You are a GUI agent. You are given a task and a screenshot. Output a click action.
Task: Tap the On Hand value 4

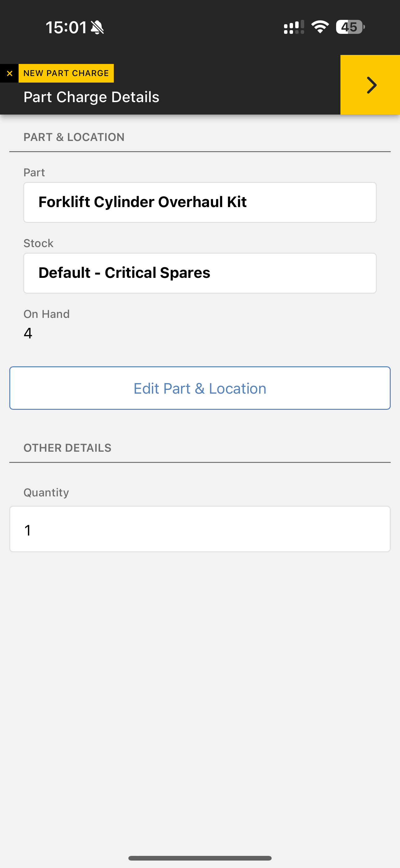pyautogui.click(x=28, y=333)
